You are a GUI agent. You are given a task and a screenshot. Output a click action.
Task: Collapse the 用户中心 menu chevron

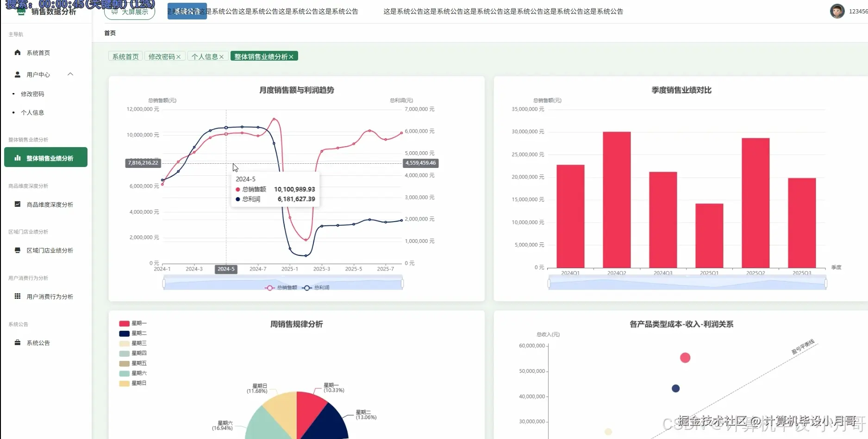click(70, 74)
